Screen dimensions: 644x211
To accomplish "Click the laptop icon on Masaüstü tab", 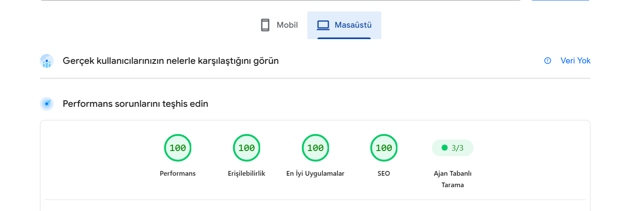I will pyautogui.click(x=323, y=25).
